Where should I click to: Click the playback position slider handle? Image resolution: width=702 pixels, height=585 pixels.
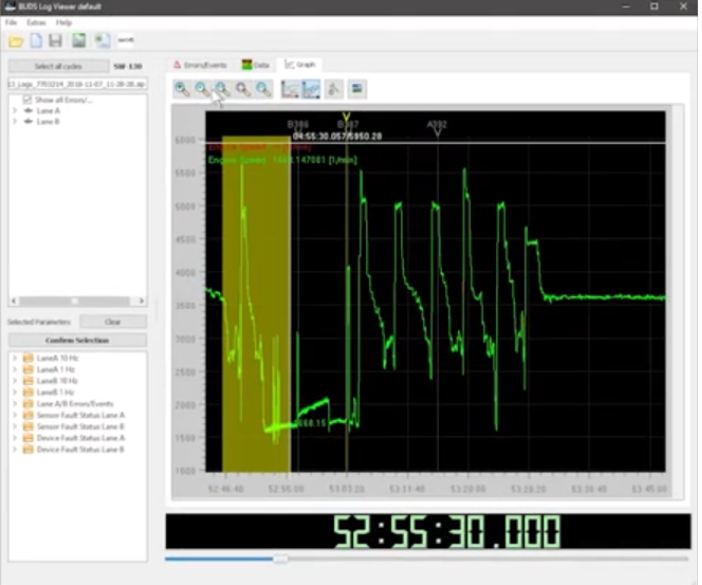pyautogui.click(x=281, y=559)
